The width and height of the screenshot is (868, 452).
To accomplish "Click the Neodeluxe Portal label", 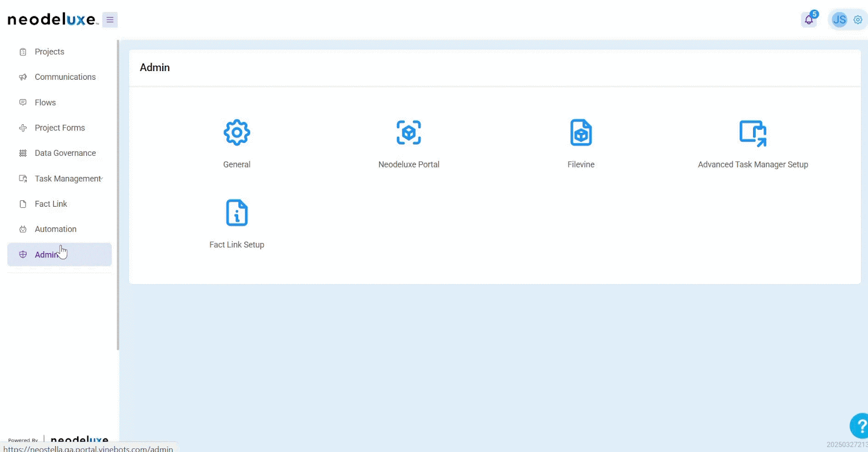I will click(409, 164).
